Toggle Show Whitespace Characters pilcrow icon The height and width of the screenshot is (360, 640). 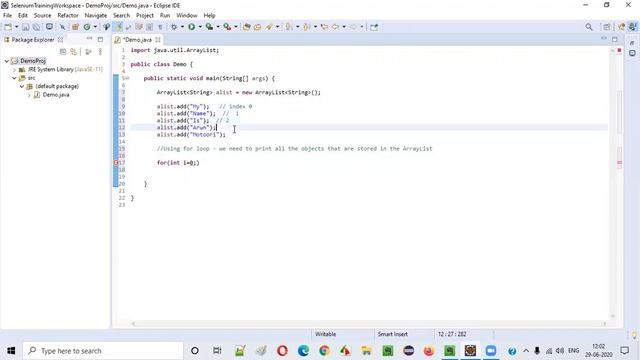point(160,27)
